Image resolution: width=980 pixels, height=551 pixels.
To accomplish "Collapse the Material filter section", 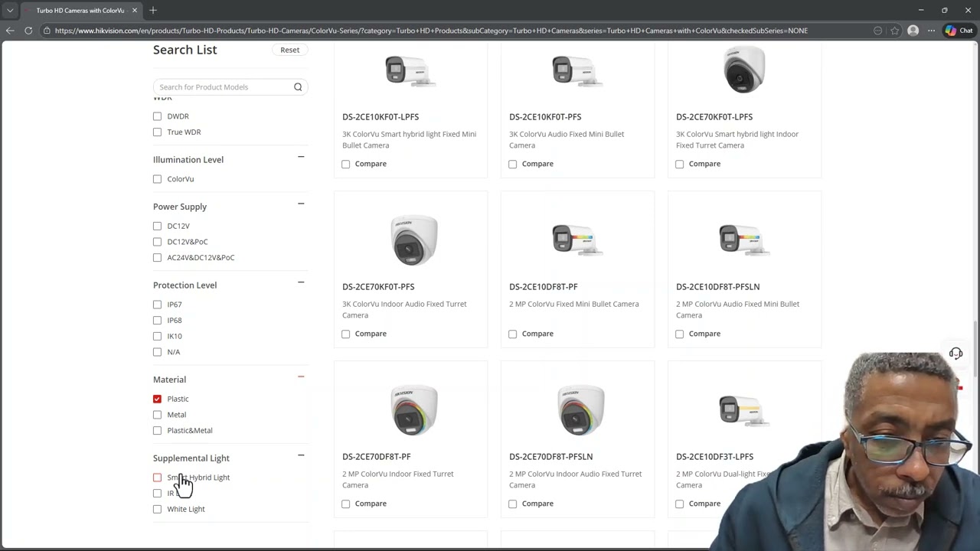I will coord(301,377).
